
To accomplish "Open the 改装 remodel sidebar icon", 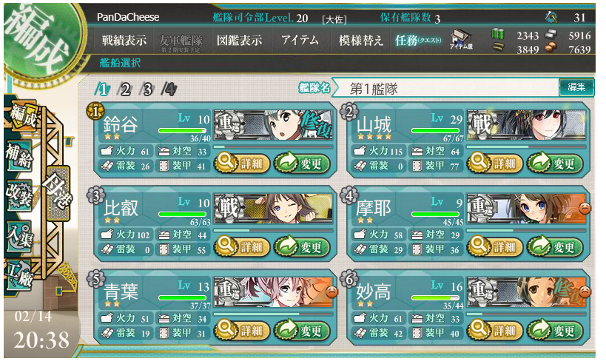I will (x=19, y=195).
